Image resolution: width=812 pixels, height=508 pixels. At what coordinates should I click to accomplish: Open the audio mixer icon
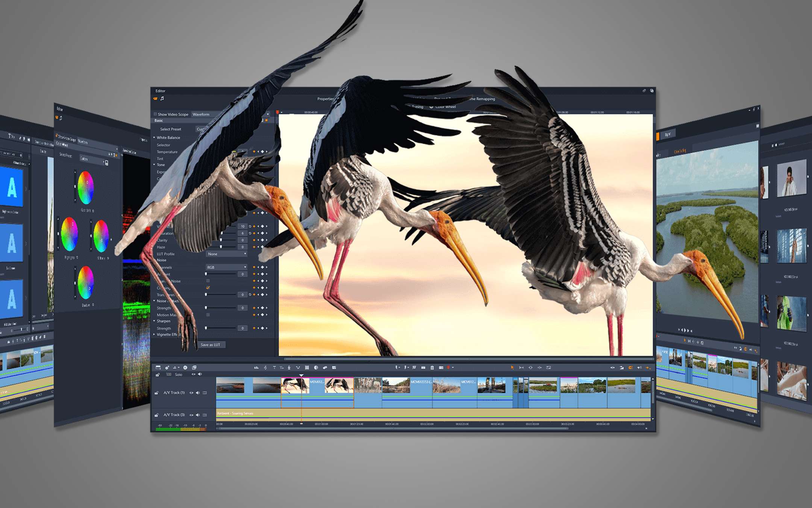click(x=256, y=368)
